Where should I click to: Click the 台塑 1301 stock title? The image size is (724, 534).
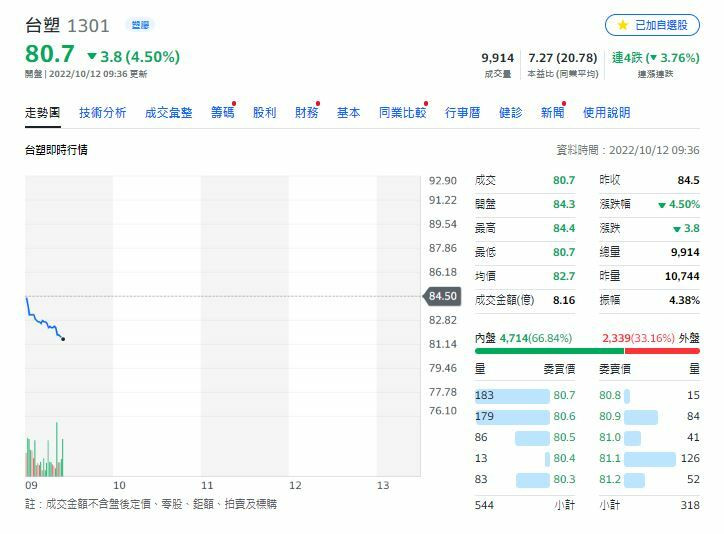point(67,25)
